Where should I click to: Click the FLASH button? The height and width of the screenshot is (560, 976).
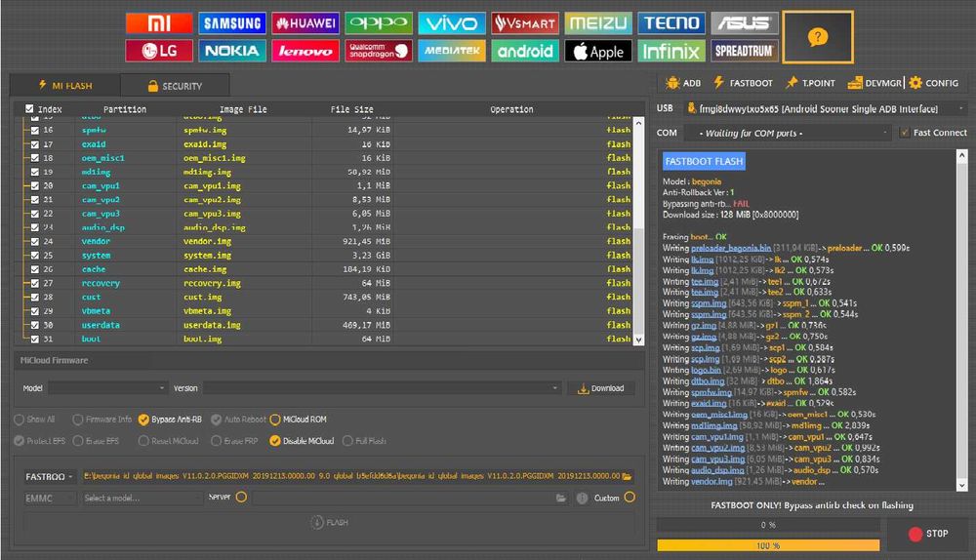[x=329, y=522]
